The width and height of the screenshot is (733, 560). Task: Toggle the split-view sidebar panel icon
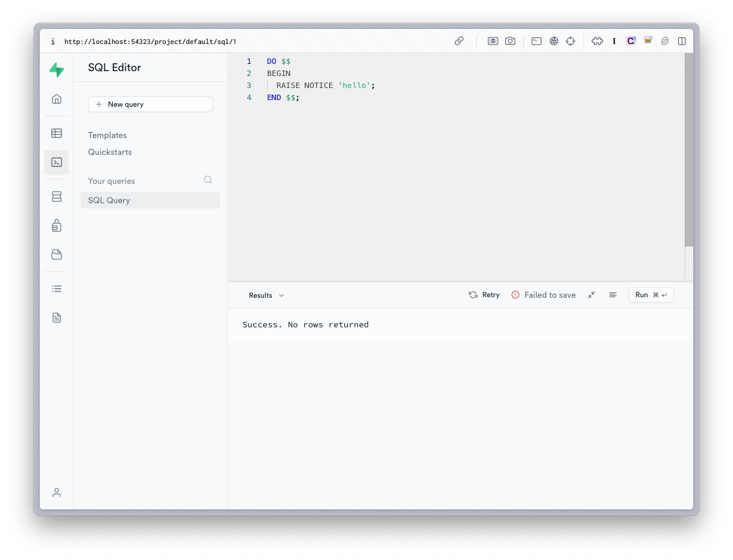tap(682, 41)
